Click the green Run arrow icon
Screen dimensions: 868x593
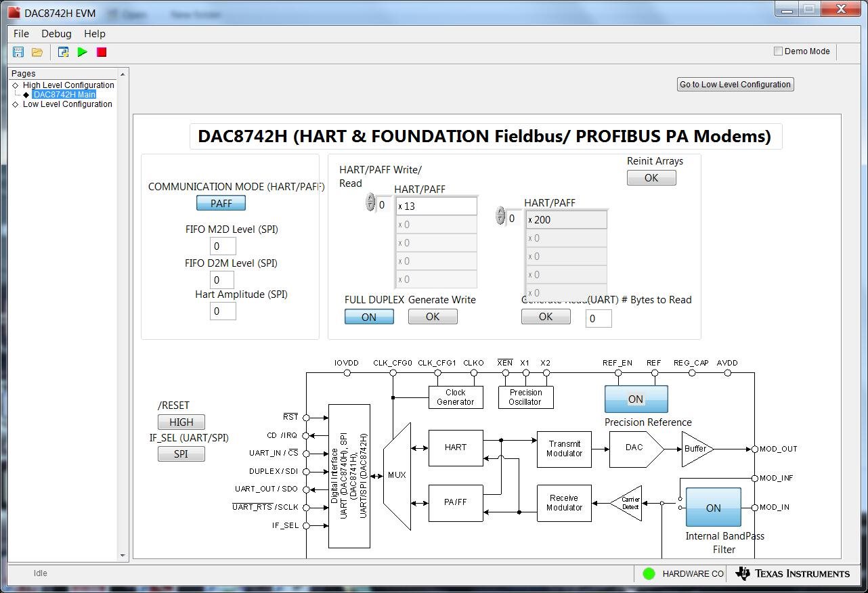tap(83, 52)
